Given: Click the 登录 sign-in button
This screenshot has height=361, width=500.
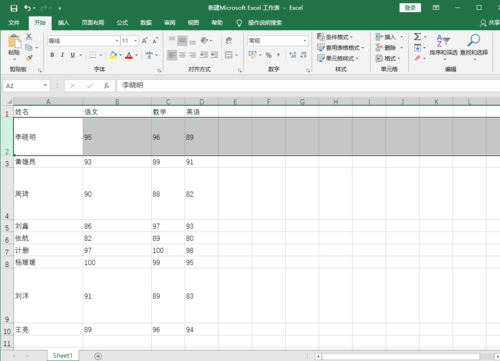Looking at the screenshot, I should pos(410,8).
